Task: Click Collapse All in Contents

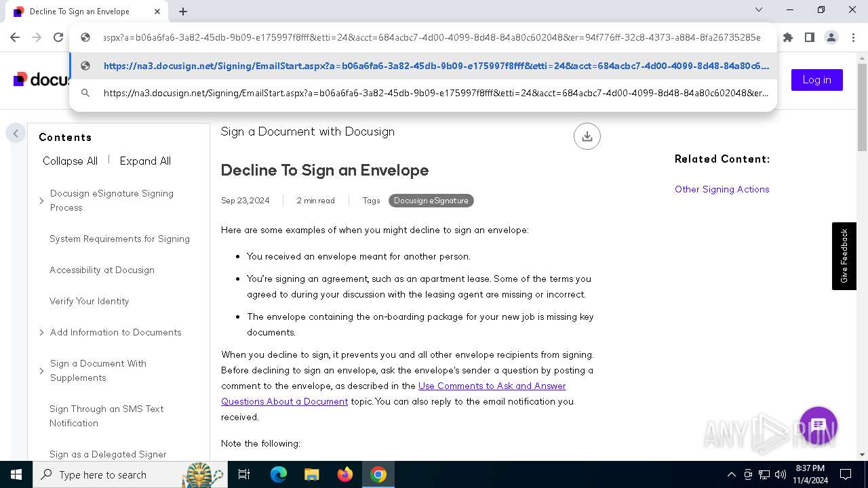Action: click(x=70, y=161)
